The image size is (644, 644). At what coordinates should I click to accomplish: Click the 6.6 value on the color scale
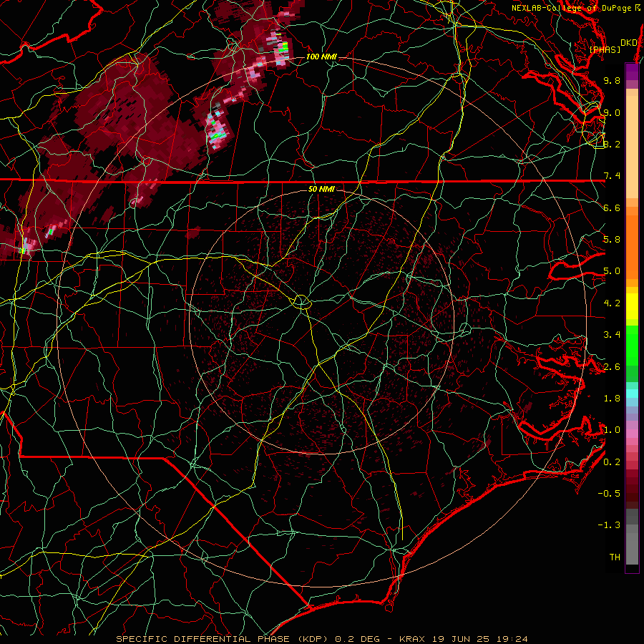612,208
